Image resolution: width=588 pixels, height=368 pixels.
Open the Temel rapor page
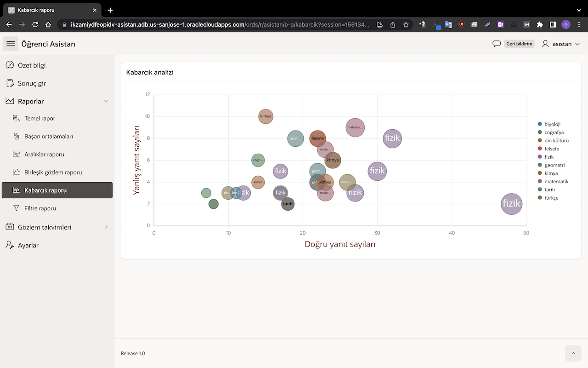coord(40,119)
